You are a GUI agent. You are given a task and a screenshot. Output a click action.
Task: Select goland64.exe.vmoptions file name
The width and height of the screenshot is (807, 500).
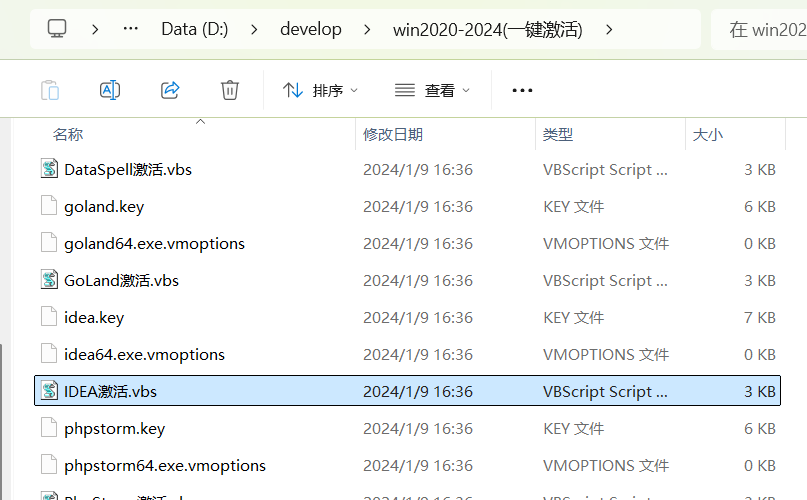[x=154, y=244]
